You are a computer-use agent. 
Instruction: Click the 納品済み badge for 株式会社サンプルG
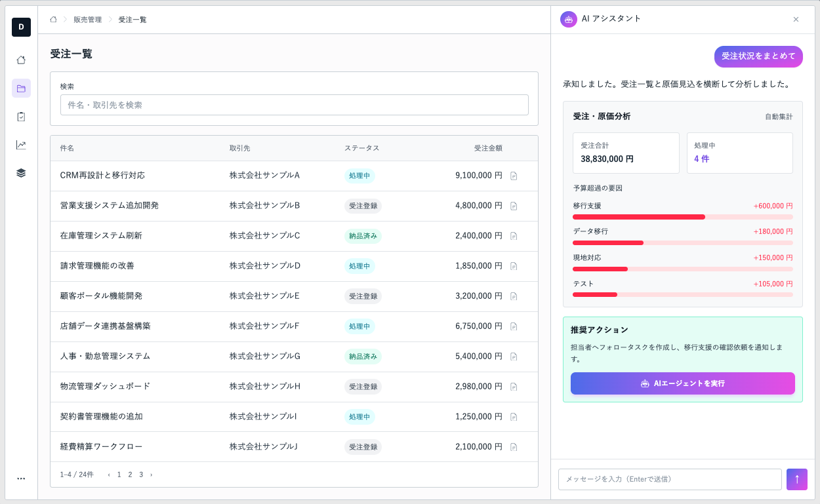[x=363, y=357]
